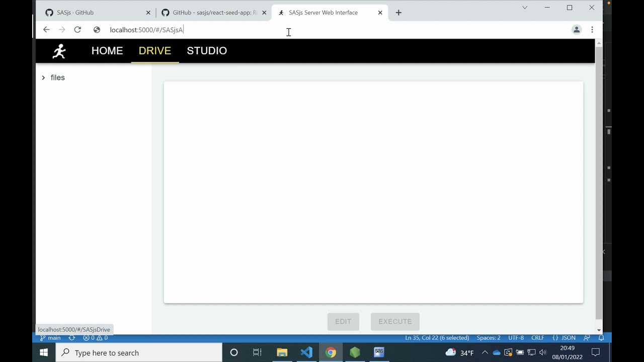Reload the current page
This screenshot has height=362, width=644.
pyautogui.click(x=77, y=30)
